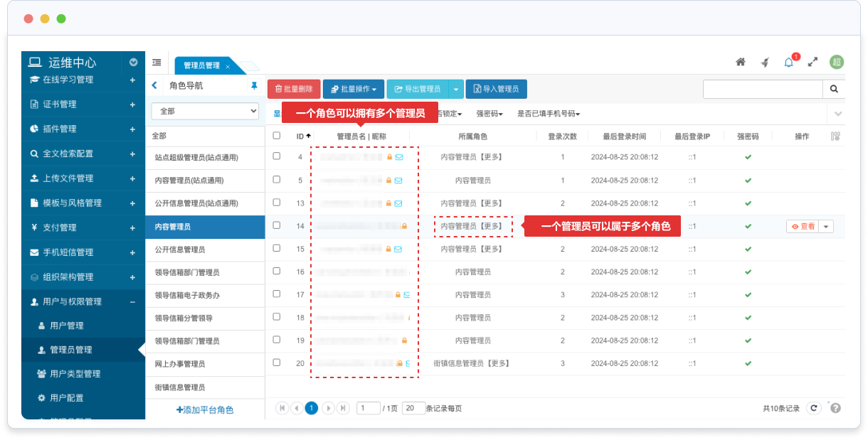The height and width of the screenshot is (440, 868).
Task: Click 添加平台角色 link
Action: 205,409
